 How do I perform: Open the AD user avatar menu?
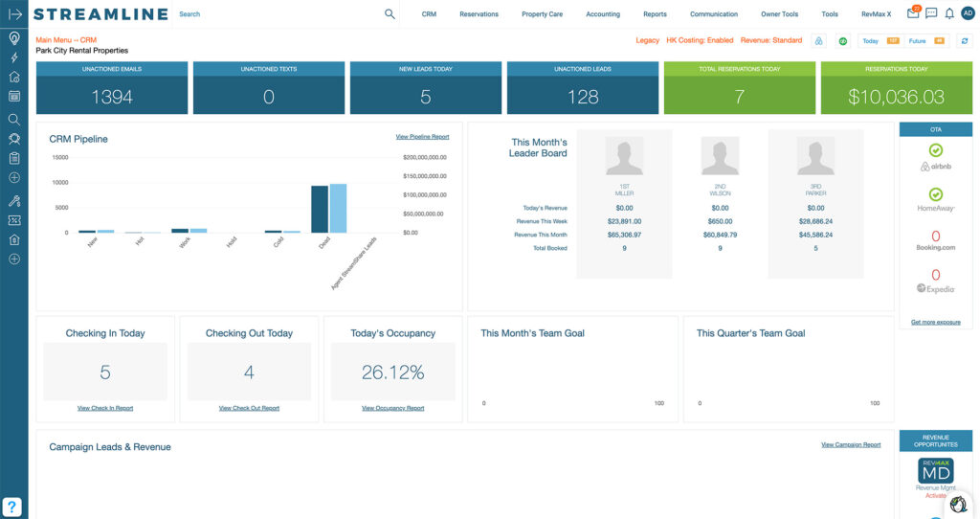pyautogui.click(x=968, y=13)
